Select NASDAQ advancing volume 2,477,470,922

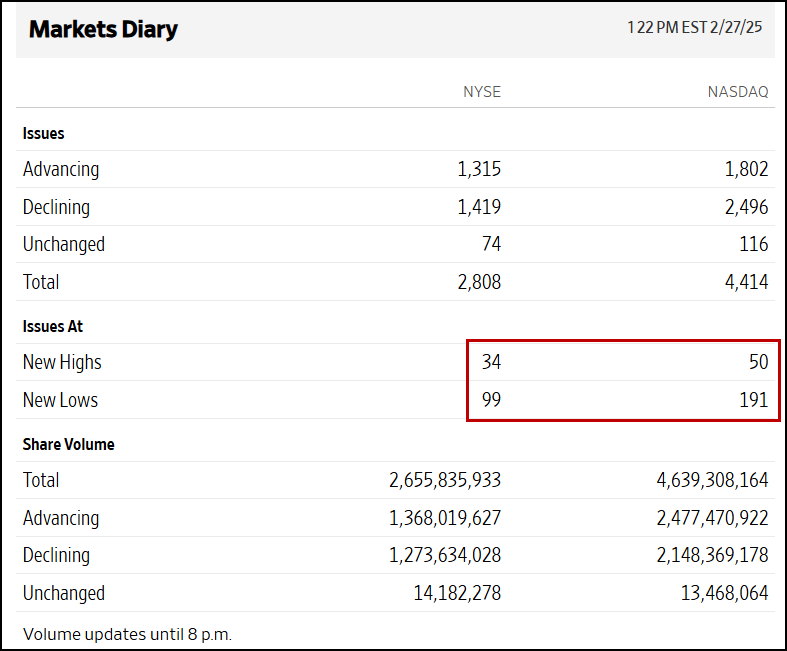click(x=712, y=518)
